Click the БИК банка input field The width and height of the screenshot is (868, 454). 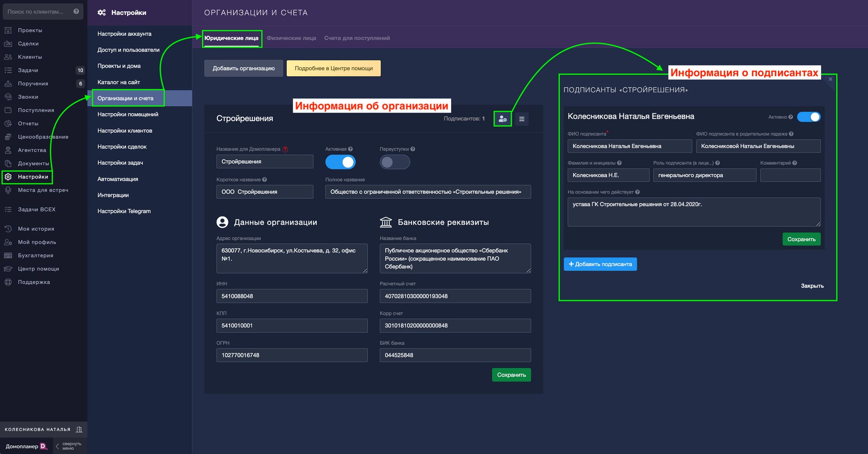[455, 355]
